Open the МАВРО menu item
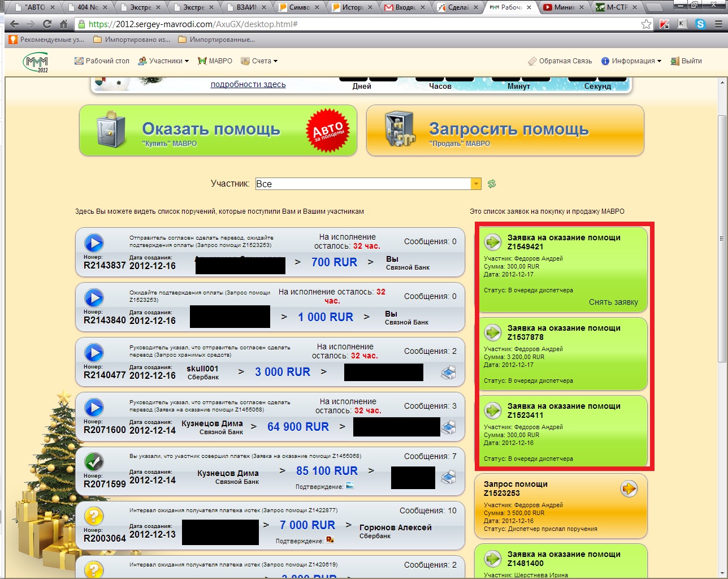The image size is (728, 579). point(215,61)
